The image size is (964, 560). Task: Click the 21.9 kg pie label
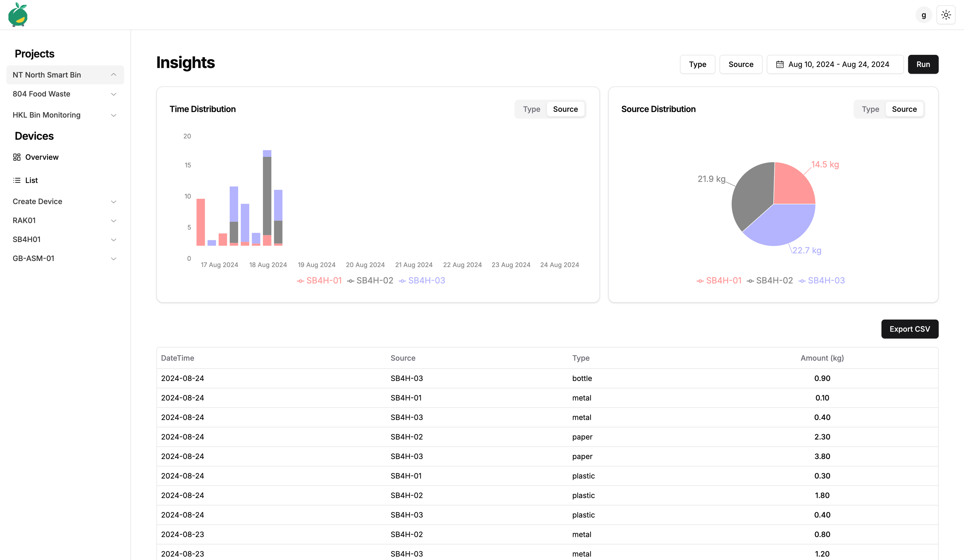point(711,179)
